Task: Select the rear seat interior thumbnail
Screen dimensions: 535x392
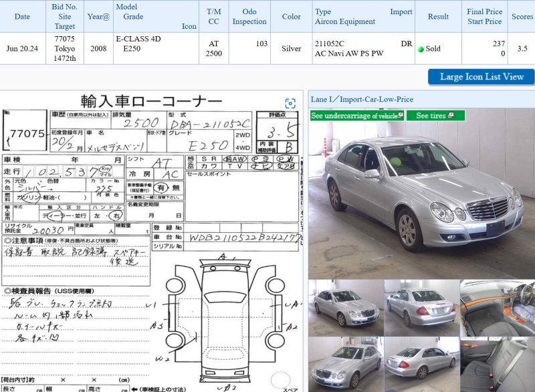Action: (x=498, y=365)
